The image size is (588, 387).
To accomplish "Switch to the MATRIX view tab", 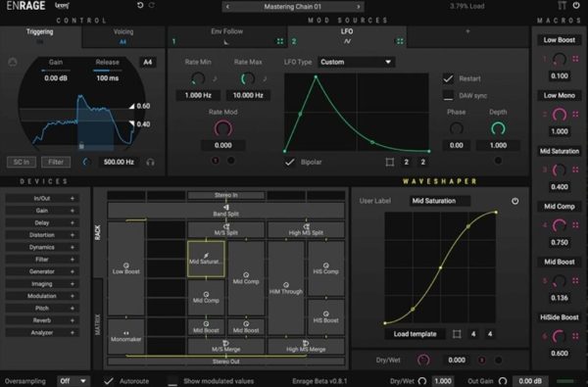I will pos(97,324).
